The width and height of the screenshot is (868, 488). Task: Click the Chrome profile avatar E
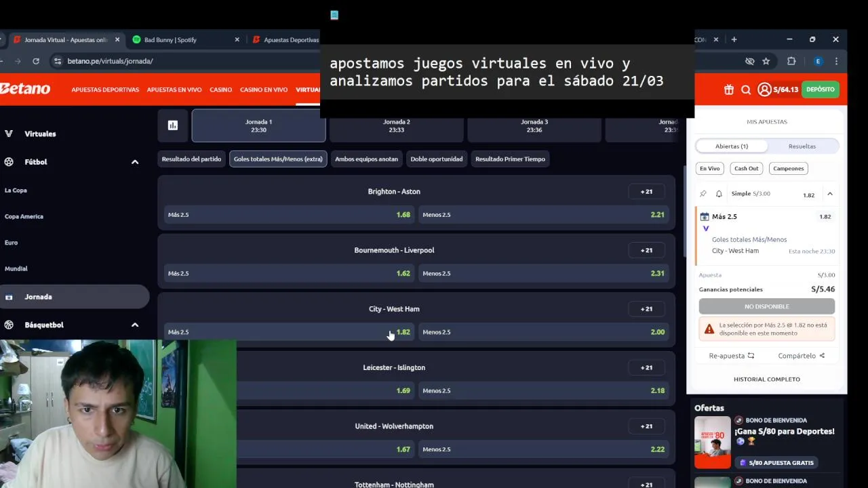point(818,61)
